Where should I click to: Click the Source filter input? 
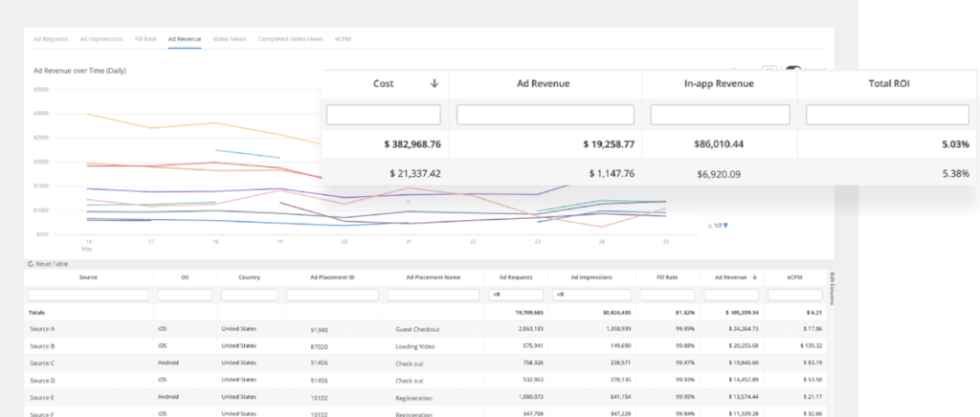88,295
